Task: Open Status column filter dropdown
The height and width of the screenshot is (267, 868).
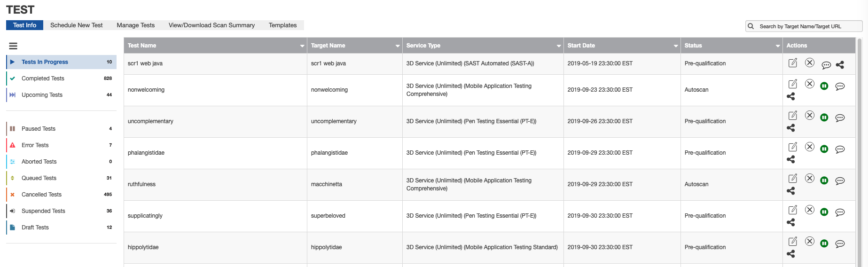Action: tap(778, 46)
